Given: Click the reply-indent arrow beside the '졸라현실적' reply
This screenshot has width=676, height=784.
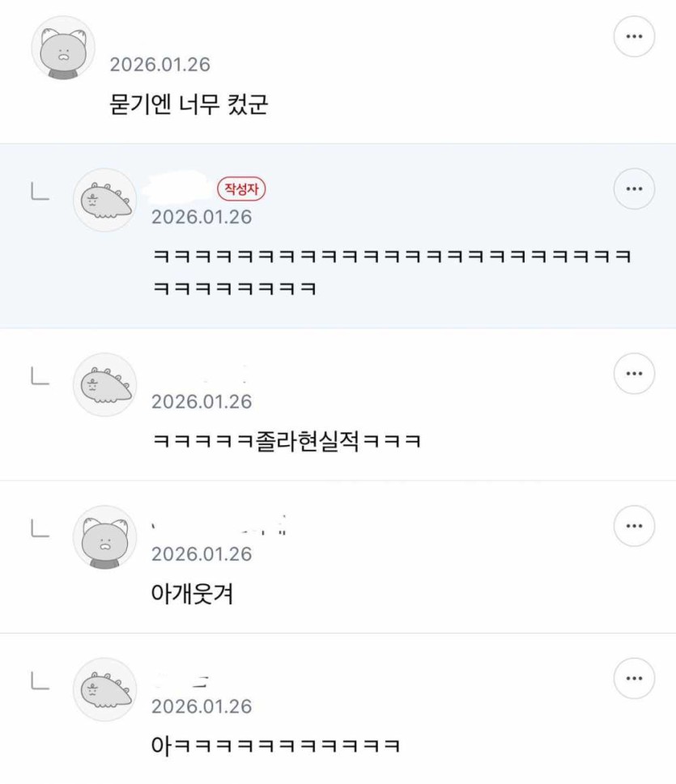Looking at the screenshot, I should [40, 377].
